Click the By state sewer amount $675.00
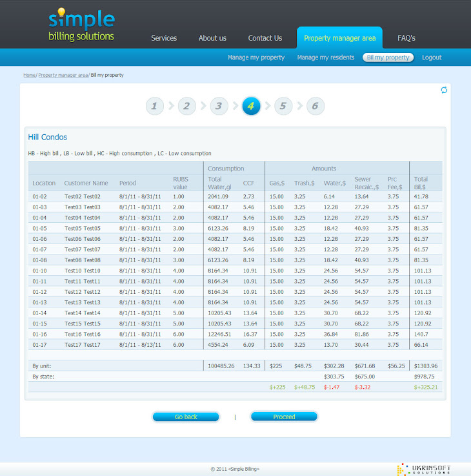Screen dimensions: 471x476 click(365, 377)
